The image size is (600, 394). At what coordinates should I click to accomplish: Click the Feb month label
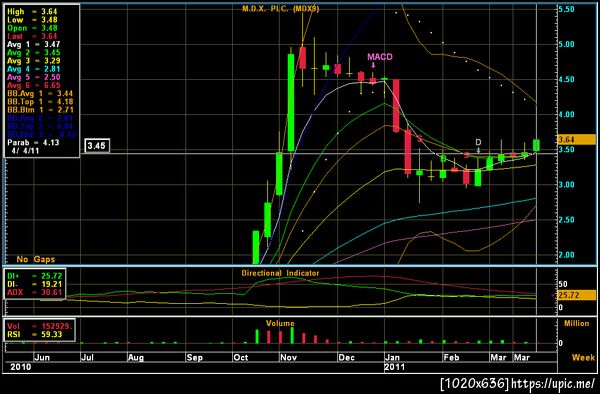(x=451, y=358)
